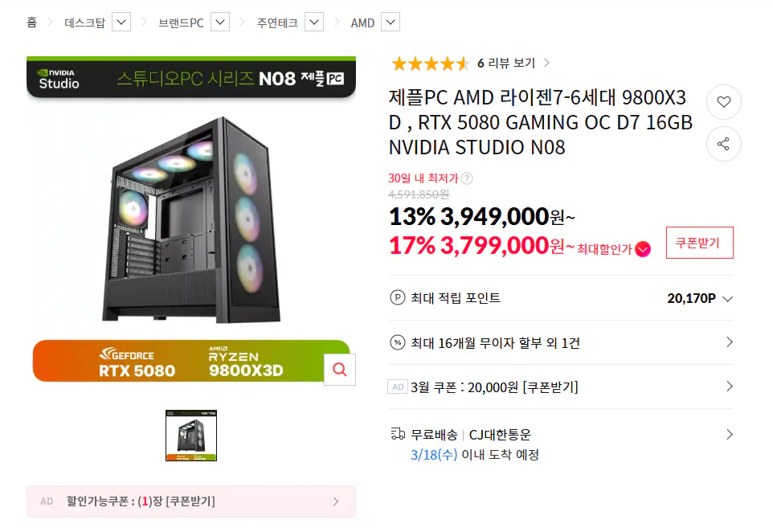Screen dimensions: 773x532
Task: Go to 홈 via the breadcrumb
Action: [x=31, y=23]
